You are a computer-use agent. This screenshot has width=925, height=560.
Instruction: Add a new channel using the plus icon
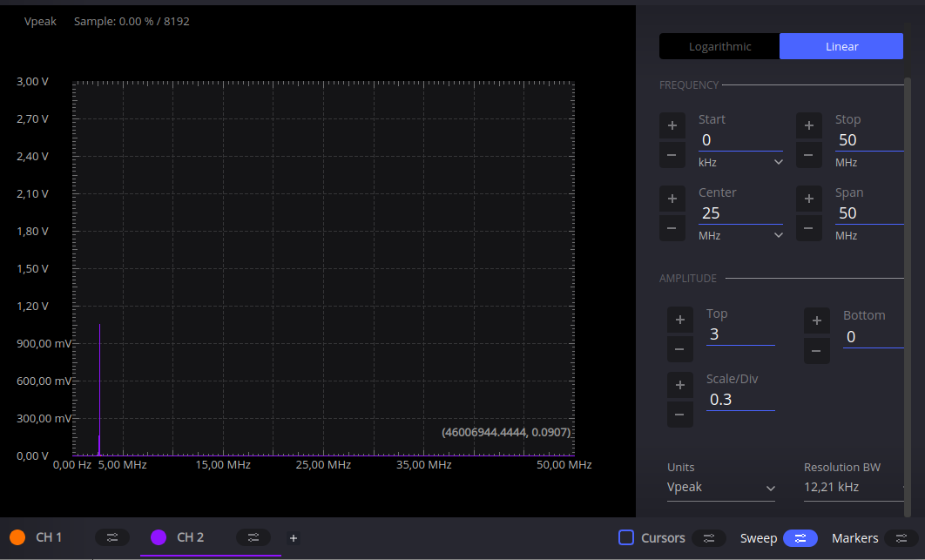tap(294, 538)
